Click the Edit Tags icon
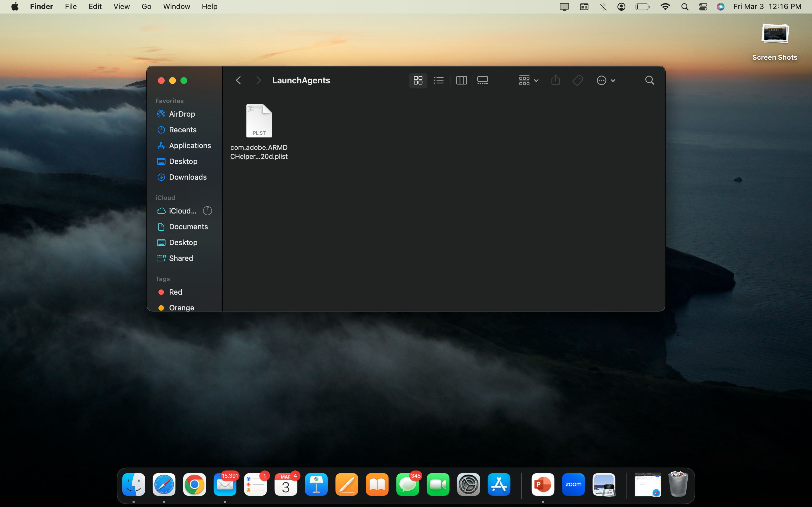Screen dimensions: 812x507 click(x=577, y=81)
